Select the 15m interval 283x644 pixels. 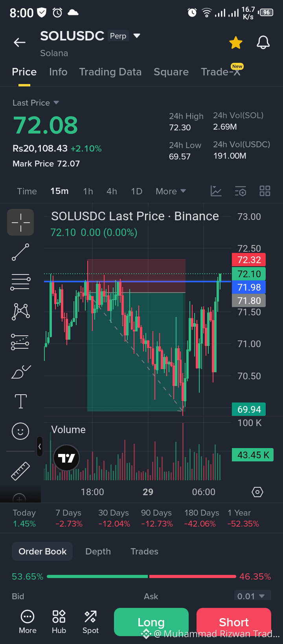[59, 191]
